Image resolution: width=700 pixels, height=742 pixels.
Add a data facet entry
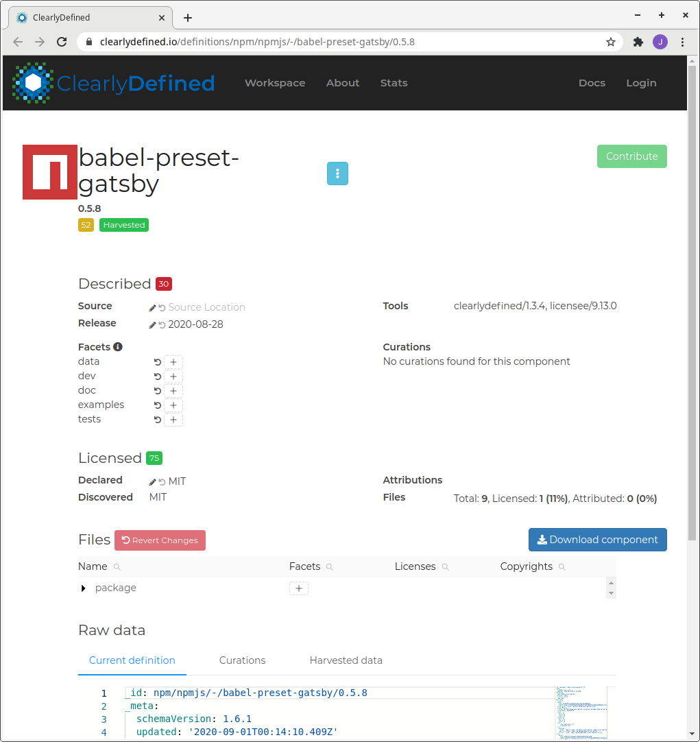173,362
